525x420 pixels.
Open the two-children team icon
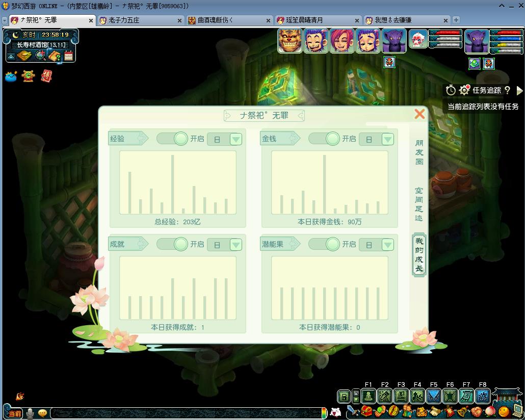click(407, 411)
